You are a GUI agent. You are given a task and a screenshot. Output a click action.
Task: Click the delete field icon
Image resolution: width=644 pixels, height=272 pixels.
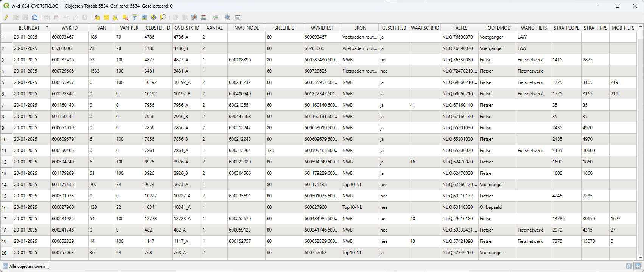[x=185, y=17]
